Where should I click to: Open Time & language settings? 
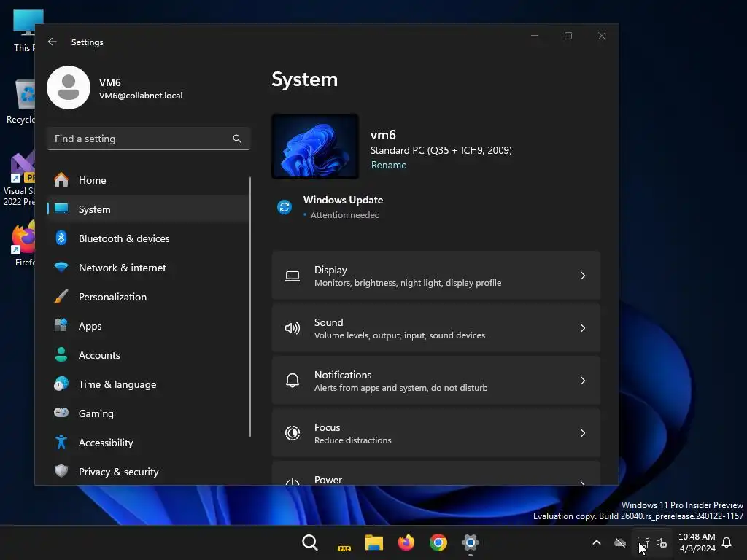pyautogui.click(x=147, y=384)
